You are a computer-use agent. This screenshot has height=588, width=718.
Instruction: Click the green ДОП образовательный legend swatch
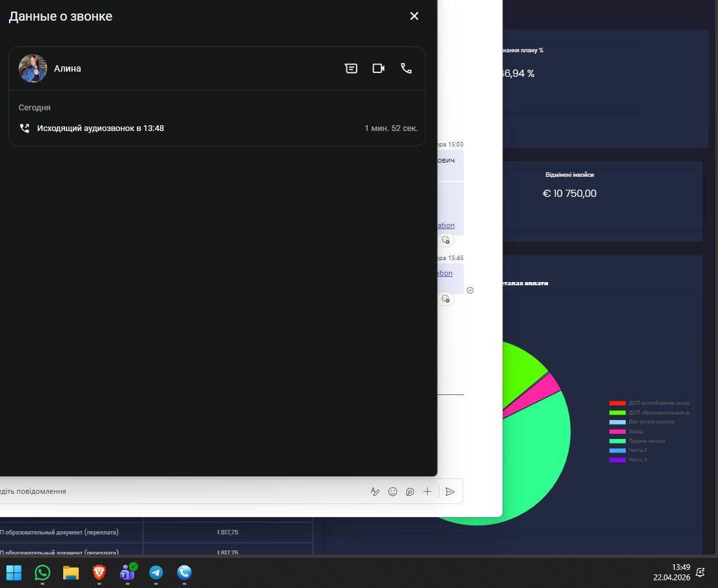pos(617,412)
